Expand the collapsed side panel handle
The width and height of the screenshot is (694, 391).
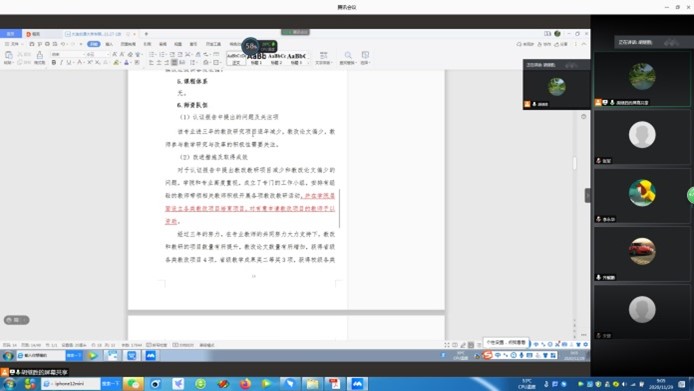click(x=587, y=195)
